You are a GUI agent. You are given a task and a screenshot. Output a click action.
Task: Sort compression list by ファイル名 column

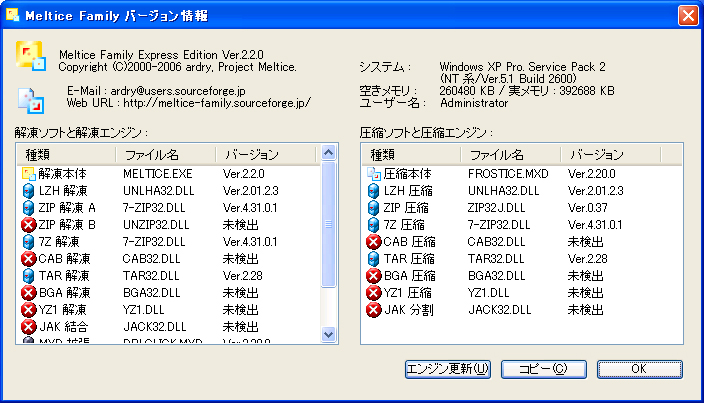pos(511,155)
